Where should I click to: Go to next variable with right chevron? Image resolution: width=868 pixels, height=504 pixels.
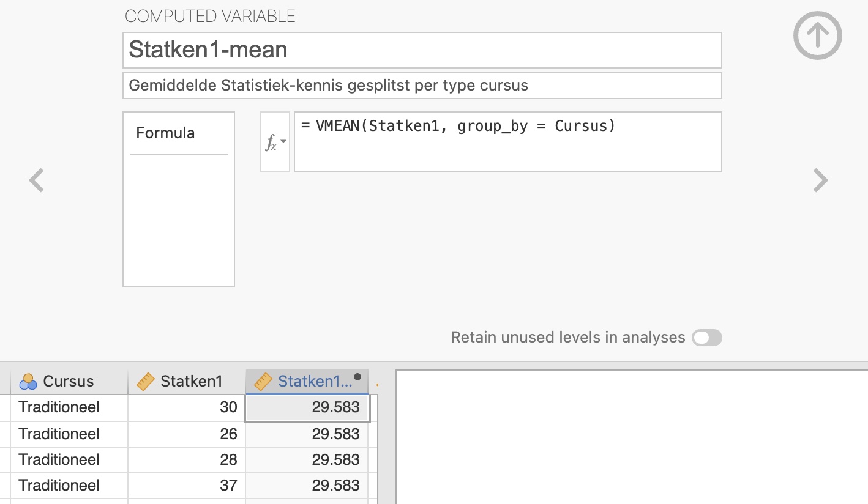(x=820, y=180)
